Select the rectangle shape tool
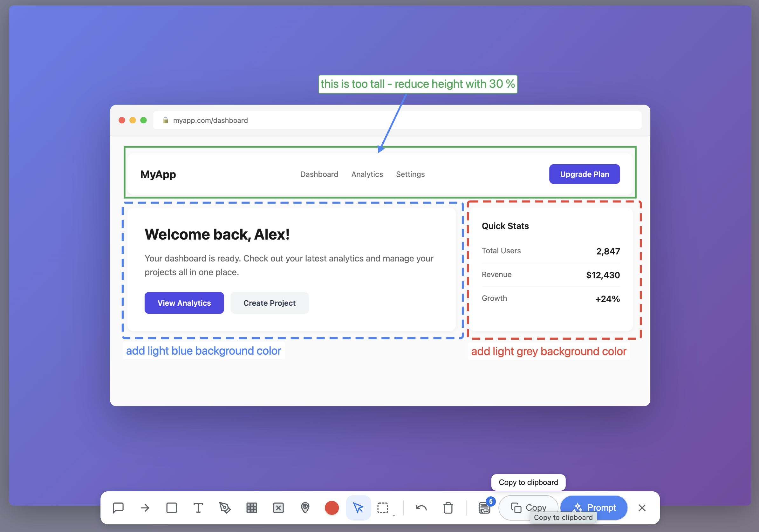Image resolution: width=759 pixels, height=532 pixels. 172,508
